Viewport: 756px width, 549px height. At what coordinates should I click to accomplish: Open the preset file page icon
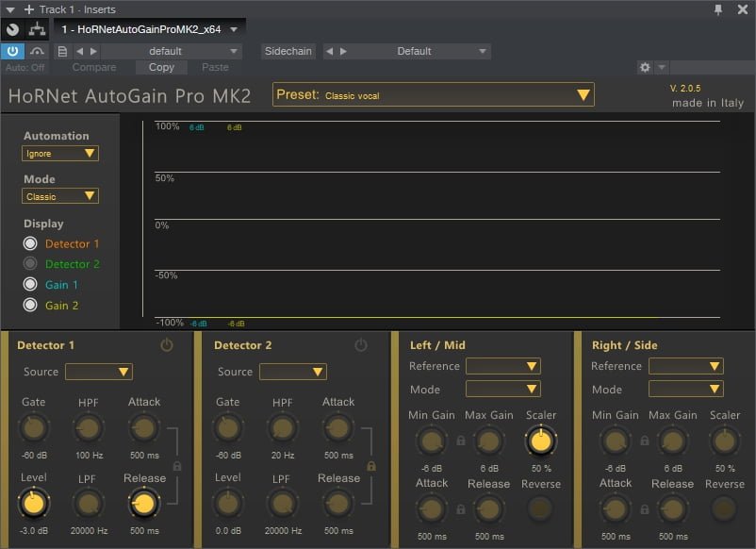pos(62,51)
